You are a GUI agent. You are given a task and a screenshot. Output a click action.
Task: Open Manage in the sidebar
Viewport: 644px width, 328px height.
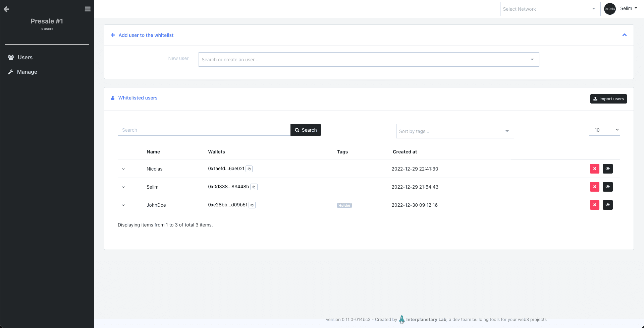click(x=27, y=72)
